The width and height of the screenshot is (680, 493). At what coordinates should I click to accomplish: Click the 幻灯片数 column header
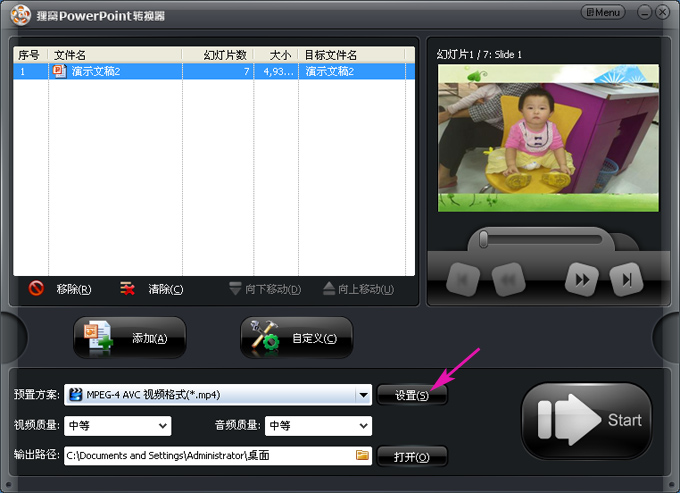pyautogui.click(x=218, y=55)
